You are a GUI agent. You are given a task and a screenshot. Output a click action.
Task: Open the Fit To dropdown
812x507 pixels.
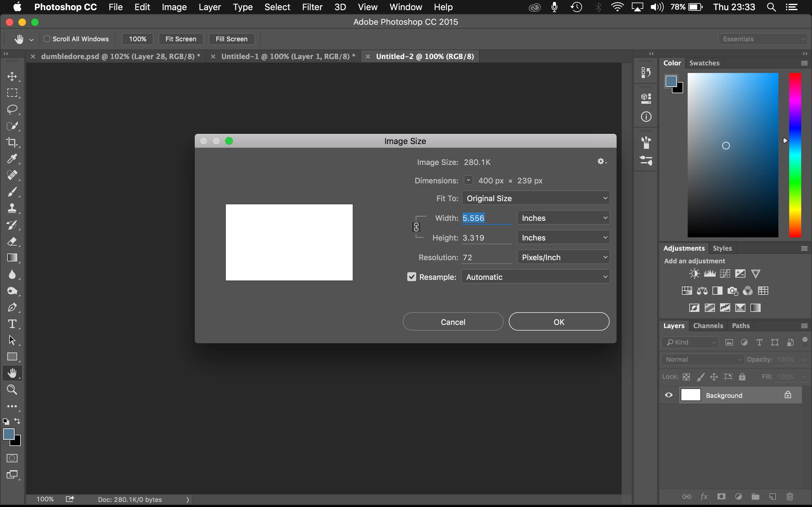click(535, 198)
